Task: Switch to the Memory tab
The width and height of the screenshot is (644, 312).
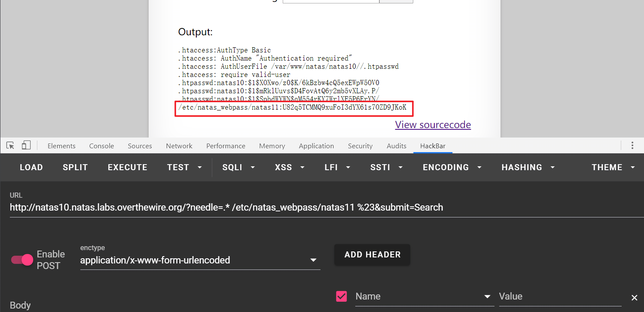Action: pos(272,146)
